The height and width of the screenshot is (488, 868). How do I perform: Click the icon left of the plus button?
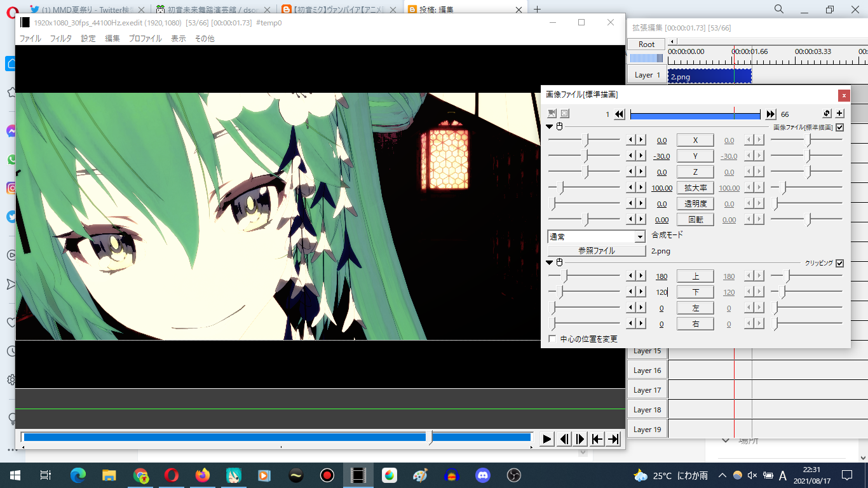[x=827, y=113]
